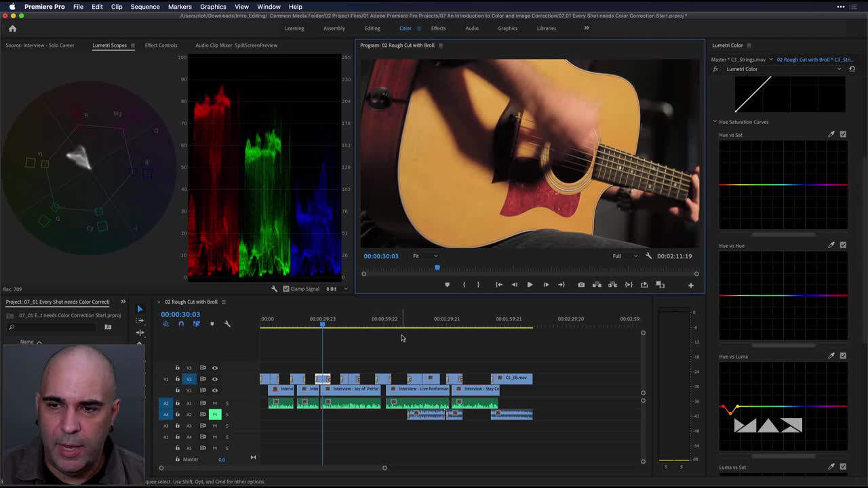This screenshot has width=868, height=488.
Task: Click the Play button in Program monitor
Action: pos(530,285)
